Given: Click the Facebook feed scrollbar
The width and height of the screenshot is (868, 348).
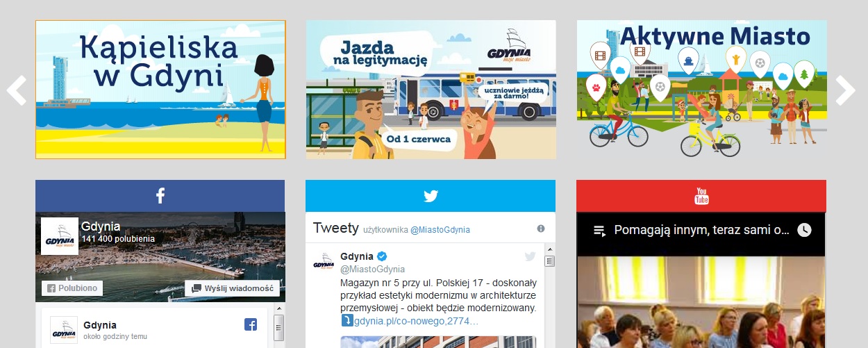Looking at the screenshot, I should tap(279, 331).
